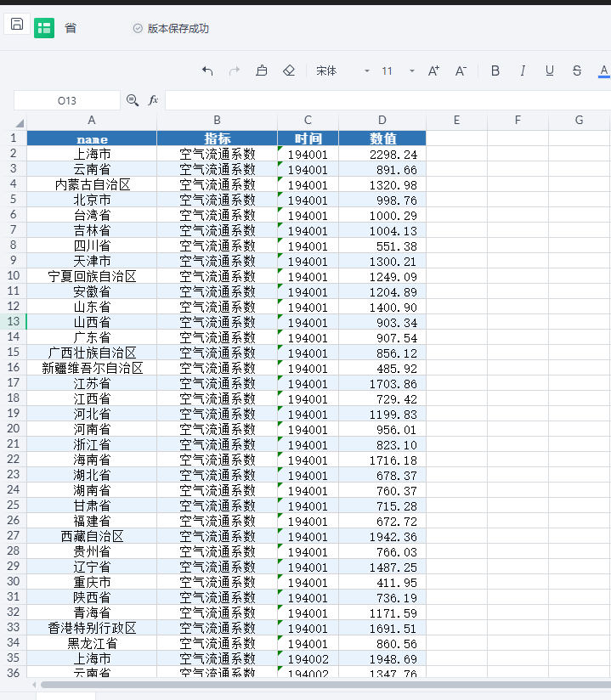Click header cell 指标
Viewport: 611px width, 700px height.
click(217, 138)
